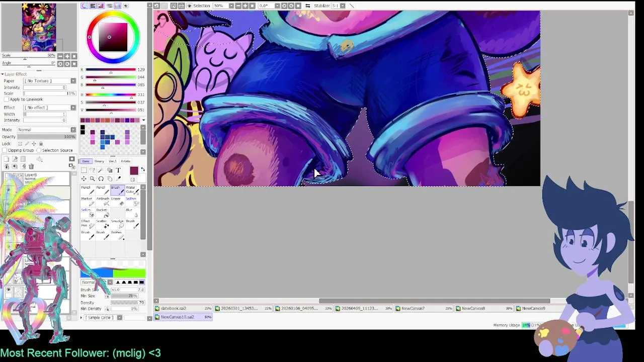Select the Blur tool
The image size is (644, 362).
[132, 213]
